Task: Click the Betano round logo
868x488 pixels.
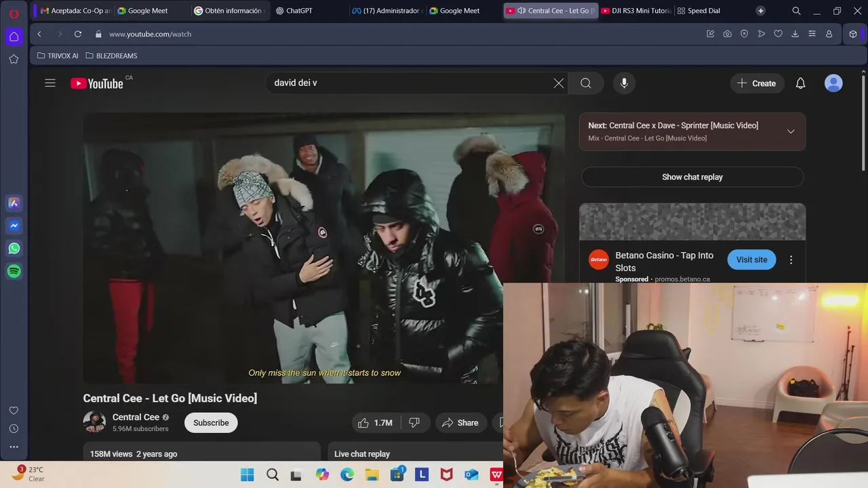Action: (x=599, y=260)
